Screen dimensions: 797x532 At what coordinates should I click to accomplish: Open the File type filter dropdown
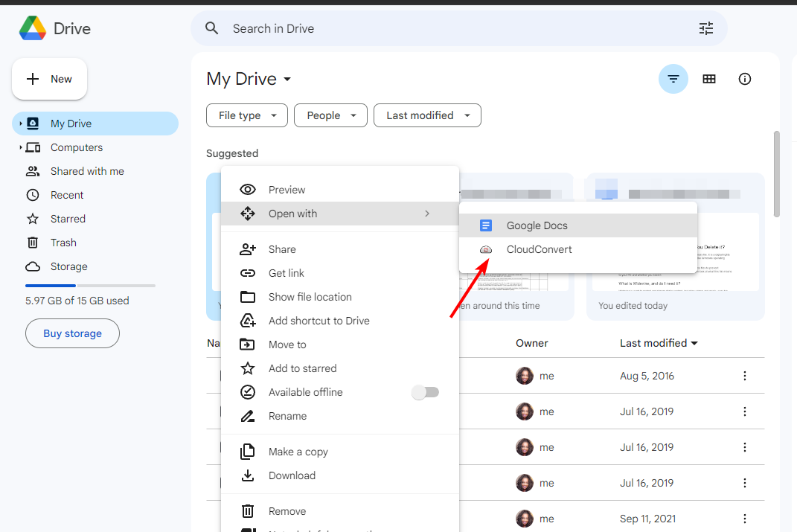point(247,115)
